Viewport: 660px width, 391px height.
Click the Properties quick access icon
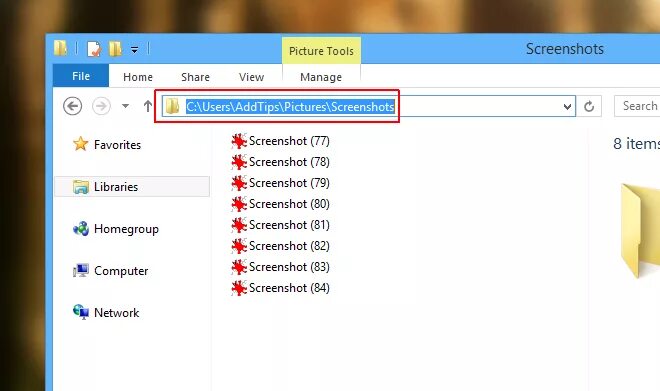[x=93, y=49]
